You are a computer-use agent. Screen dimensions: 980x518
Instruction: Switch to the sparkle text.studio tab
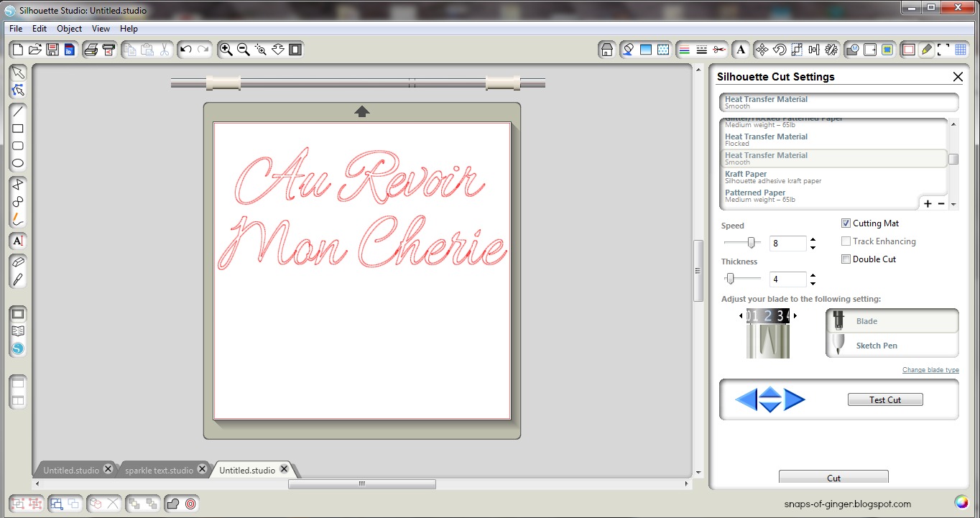(159, 471)
